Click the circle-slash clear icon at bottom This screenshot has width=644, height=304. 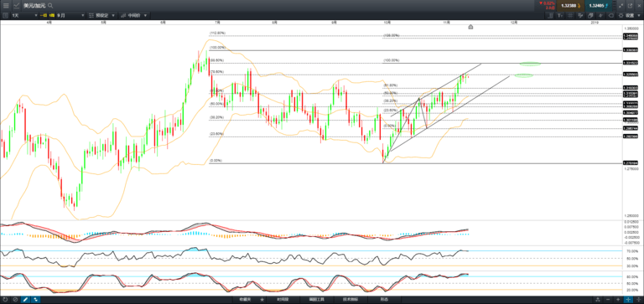[x=15, y=300]
